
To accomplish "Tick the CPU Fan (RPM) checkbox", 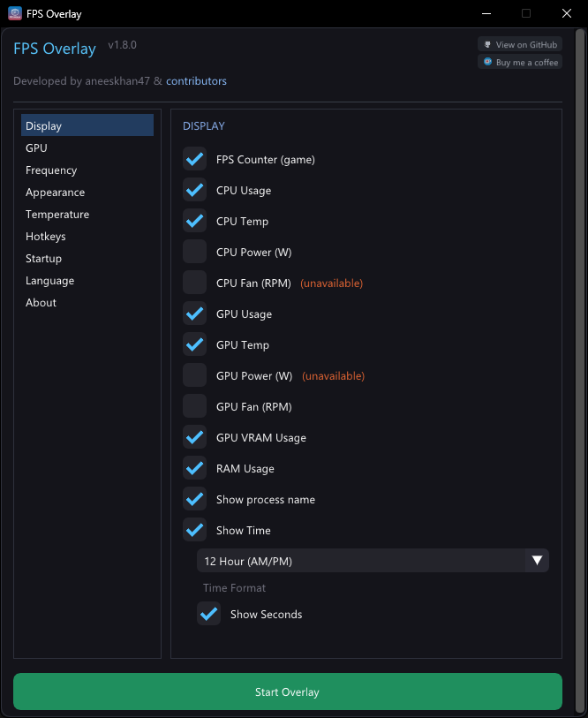I will tap(194, 283).
